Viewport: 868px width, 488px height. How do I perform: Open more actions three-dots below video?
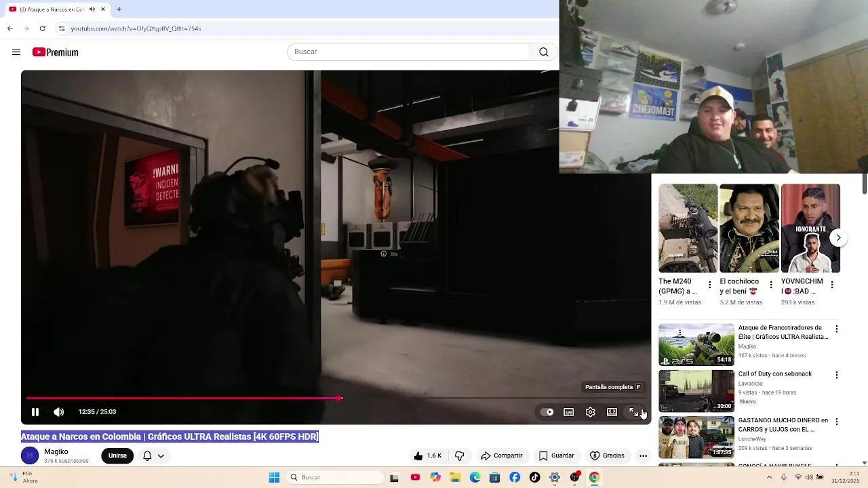[643, 455]
